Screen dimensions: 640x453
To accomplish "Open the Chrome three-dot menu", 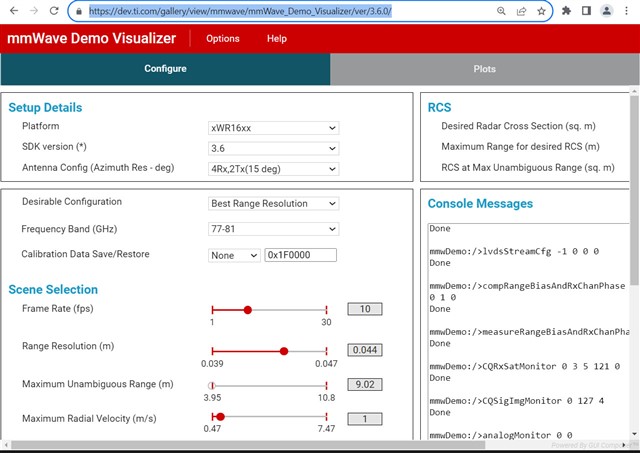I will (627, 11).
